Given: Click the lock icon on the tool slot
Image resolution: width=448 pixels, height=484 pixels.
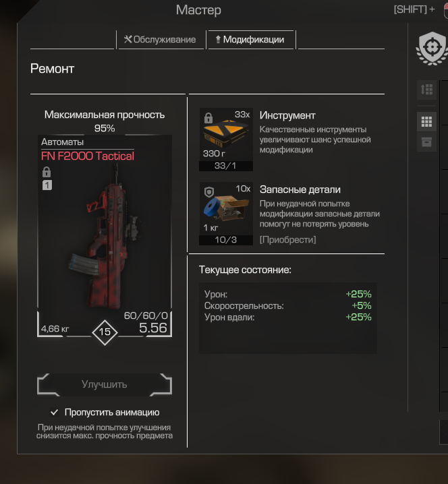Looking at the screenshot, I should point(208,118).
